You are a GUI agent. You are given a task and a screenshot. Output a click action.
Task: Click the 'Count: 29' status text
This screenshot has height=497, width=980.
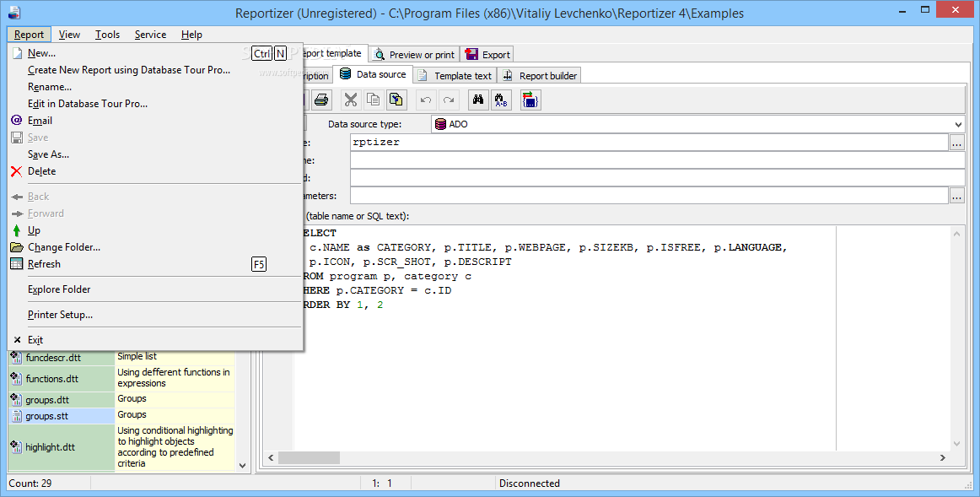[x=30, y=483]
